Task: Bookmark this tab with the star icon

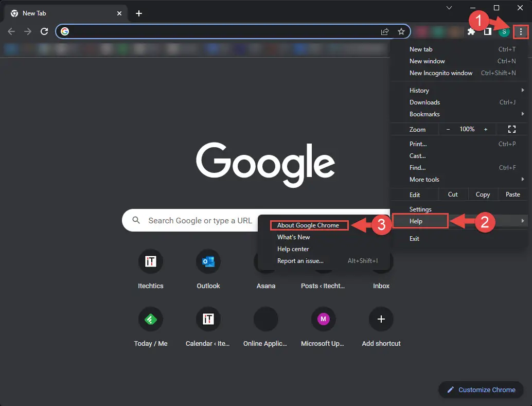Action: pyautogui.click(x=401, y=31)
